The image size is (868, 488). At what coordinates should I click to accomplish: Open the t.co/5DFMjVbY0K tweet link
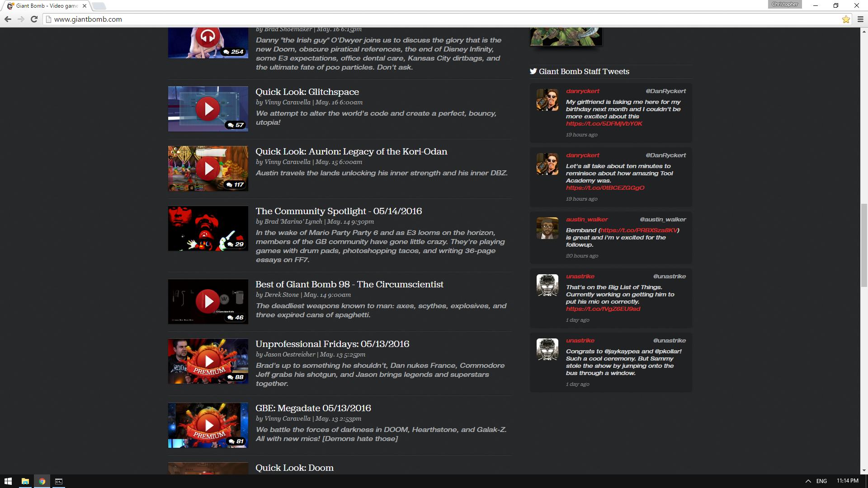pos(604,124)
